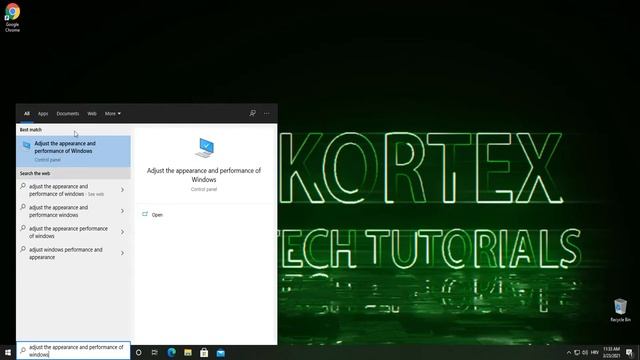
Task: Switch to the Web search tab
Action: (x=92, y=113)
